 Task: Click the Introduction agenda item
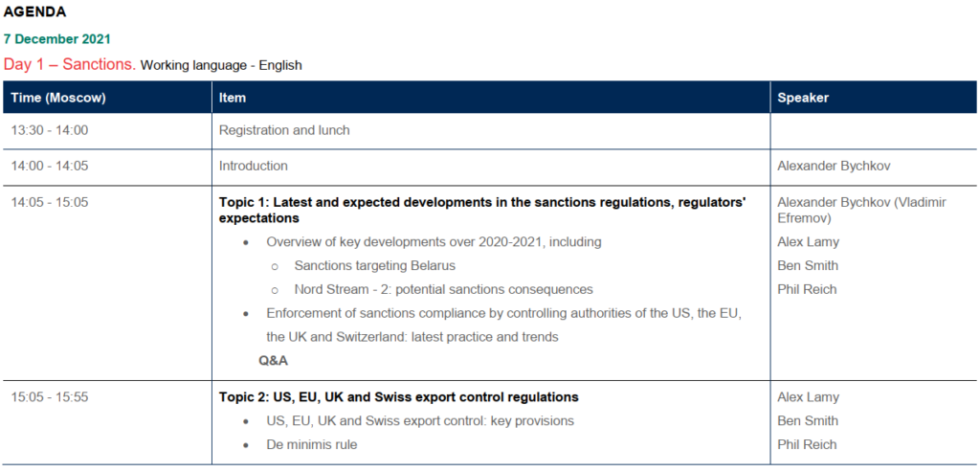[x=253, y=167]
